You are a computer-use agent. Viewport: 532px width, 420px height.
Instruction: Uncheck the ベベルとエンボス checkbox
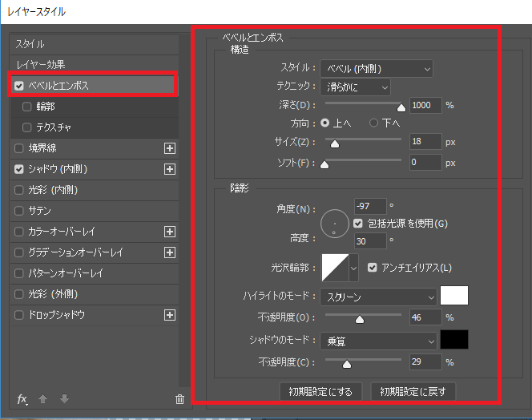(x=19, y=86)
